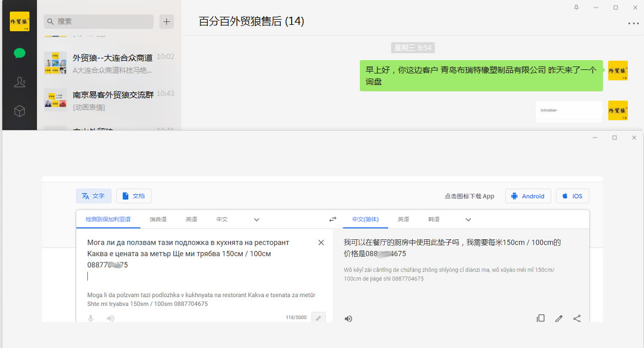Pin the chat window on top

coord(576,8)
